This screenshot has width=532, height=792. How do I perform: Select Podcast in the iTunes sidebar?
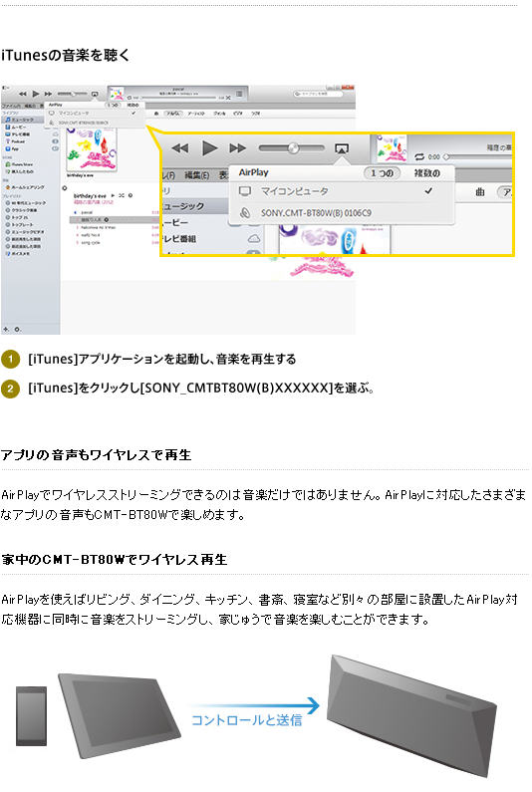click(x=19, y=141)
